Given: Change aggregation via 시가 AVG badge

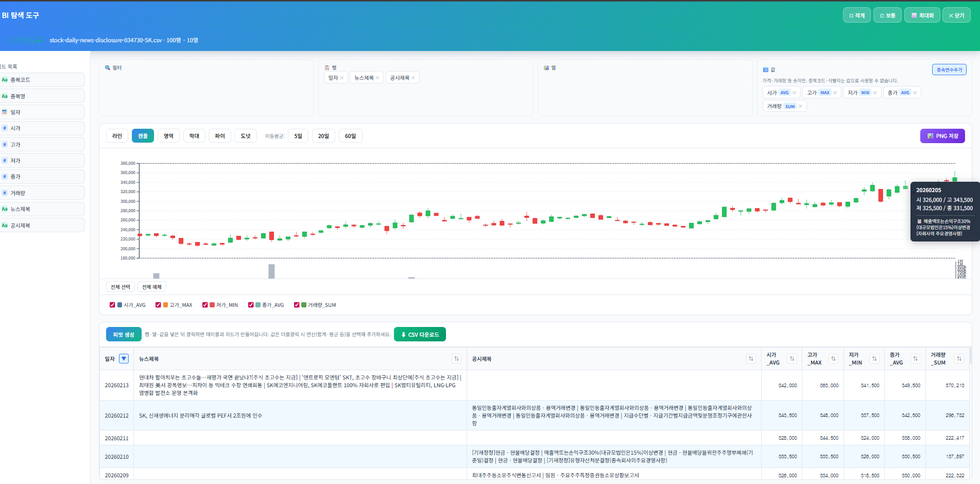Looking at the screenshot, I should pos(784,93).
